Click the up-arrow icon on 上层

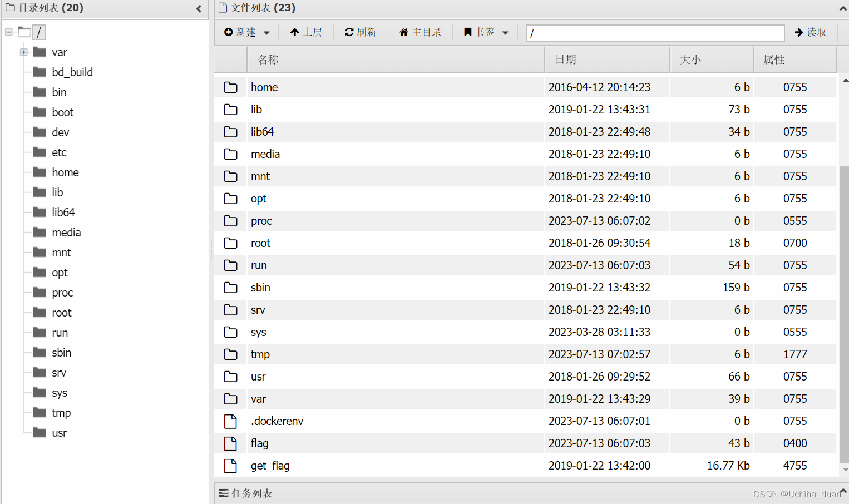pyautogui.click(x=294, y=32)
